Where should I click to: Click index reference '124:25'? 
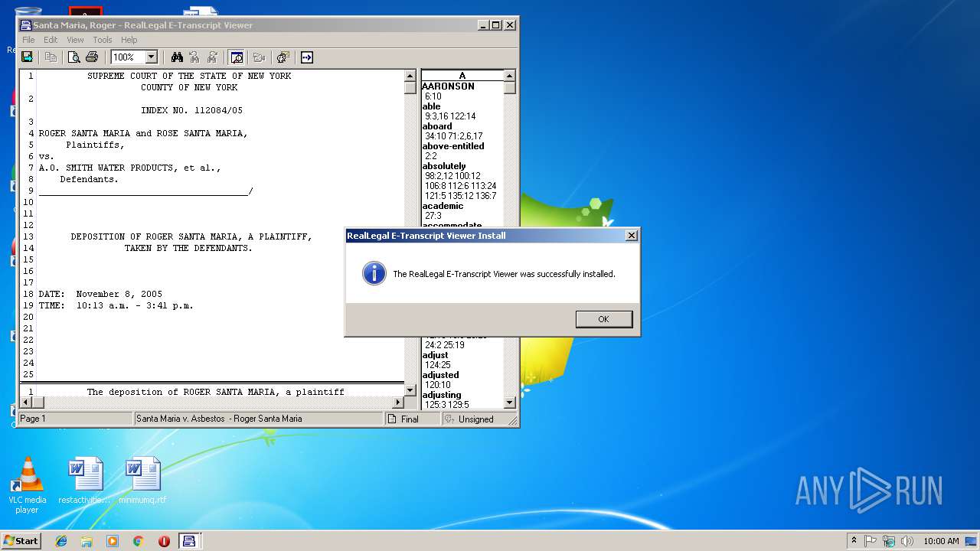(x=438, y=365)
